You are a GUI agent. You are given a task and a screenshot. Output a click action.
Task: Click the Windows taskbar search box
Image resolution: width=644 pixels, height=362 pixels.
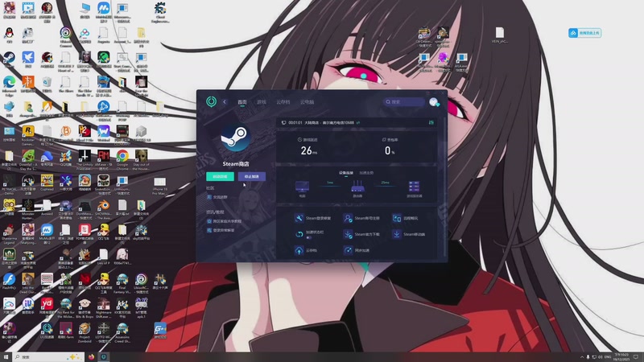click(x=48, y=357)
